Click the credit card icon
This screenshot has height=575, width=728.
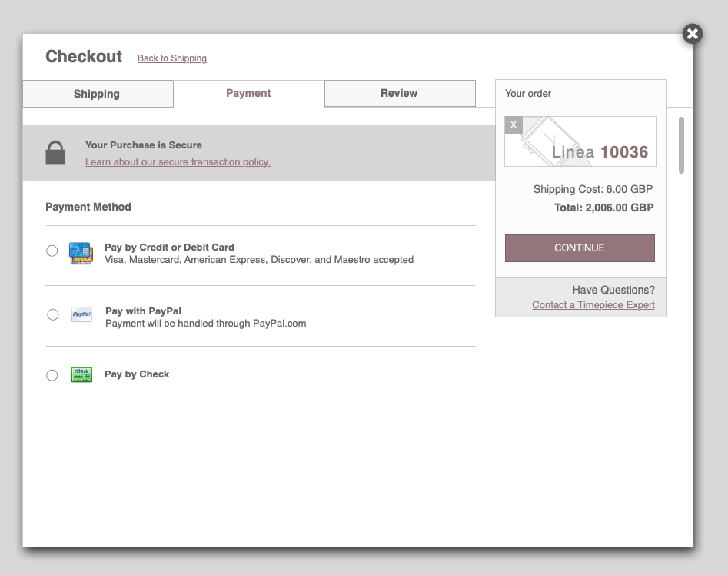(x=81, y=253)
